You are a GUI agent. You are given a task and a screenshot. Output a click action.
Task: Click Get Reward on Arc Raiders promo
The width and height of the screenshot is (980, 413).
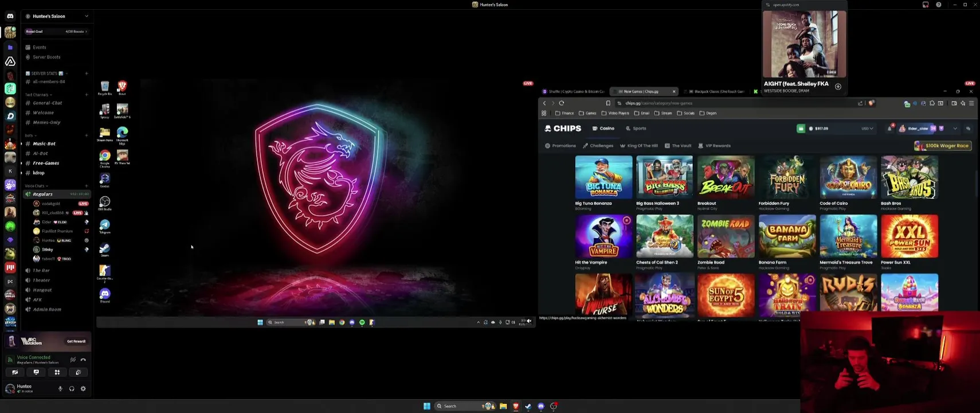pyautogui.click(x=76, y=341)
